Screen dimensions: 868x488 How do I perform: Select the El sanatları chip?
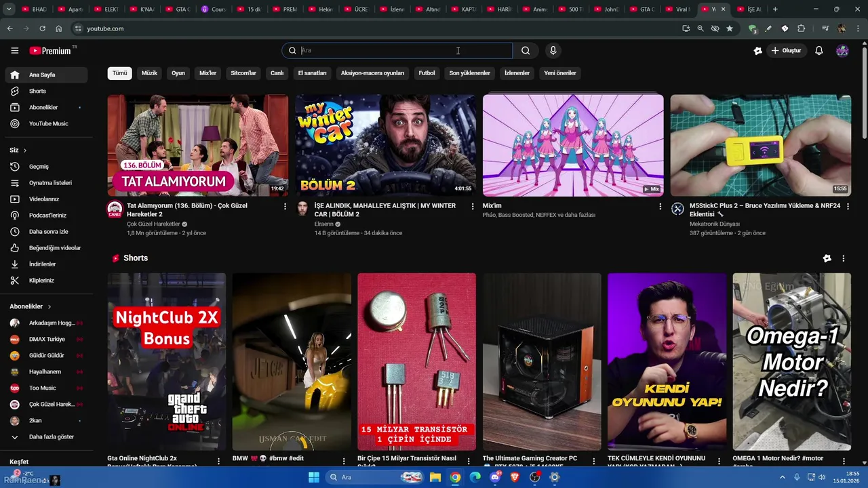pyautogui.click(x=313, y=73)
